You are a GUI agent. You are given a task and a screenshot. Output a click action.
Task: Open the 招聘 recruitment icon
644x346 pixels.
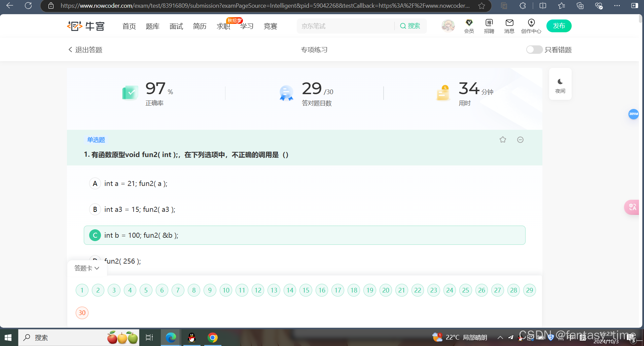[489, 26]
